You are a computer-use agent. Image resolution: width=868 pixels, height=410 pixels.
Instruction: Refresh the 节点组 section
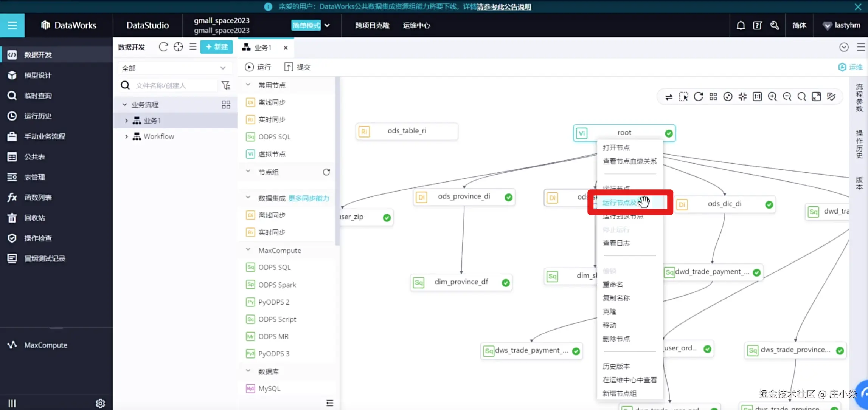click(x=326, y=172)
